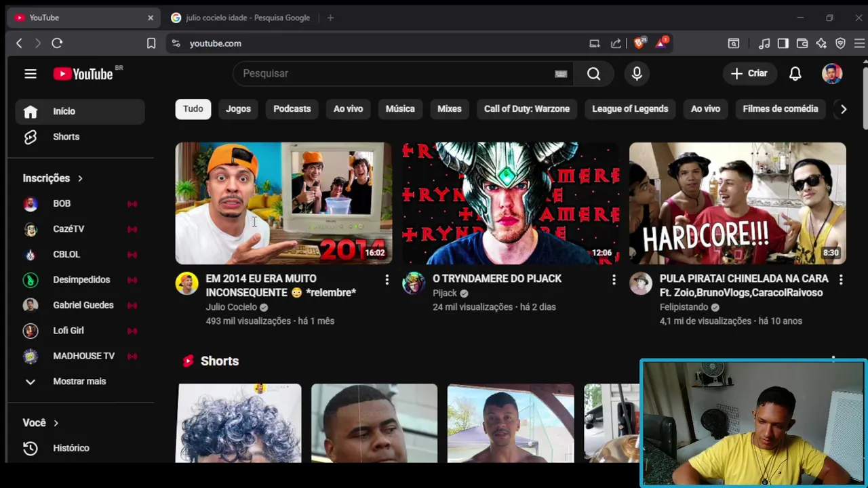Viewport: 868px width, 488px height.
Task: Click the YouTube logo
Action: 83,74
